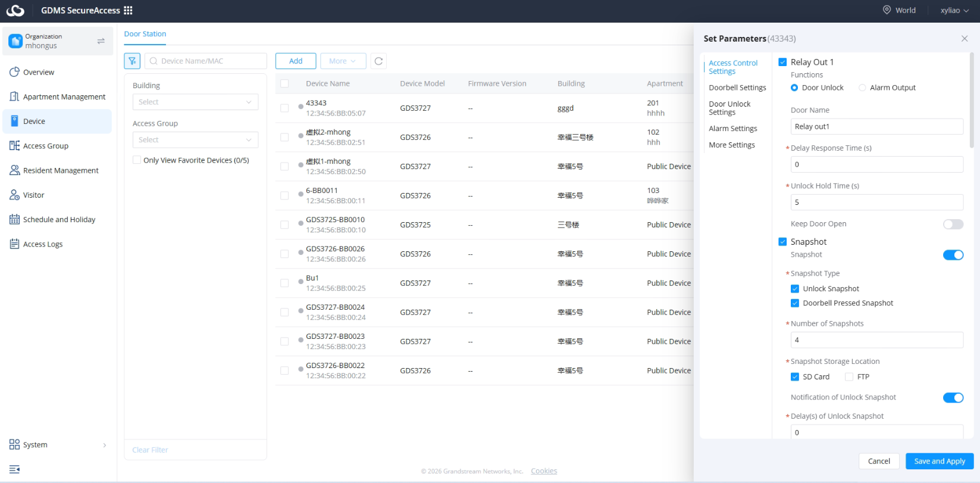Click the refresh device list icon
The height and width of the screenshot is (483, 980).
click(378, 61)
